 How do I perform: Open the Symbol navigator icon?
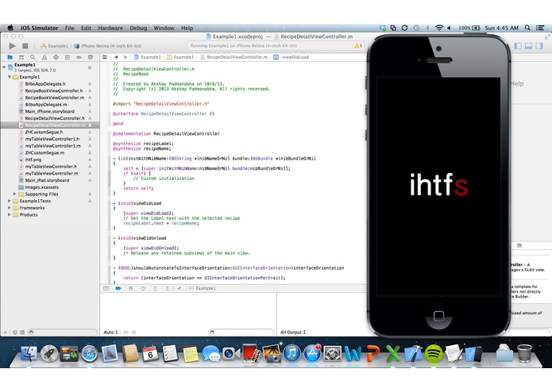coord(21,57)
